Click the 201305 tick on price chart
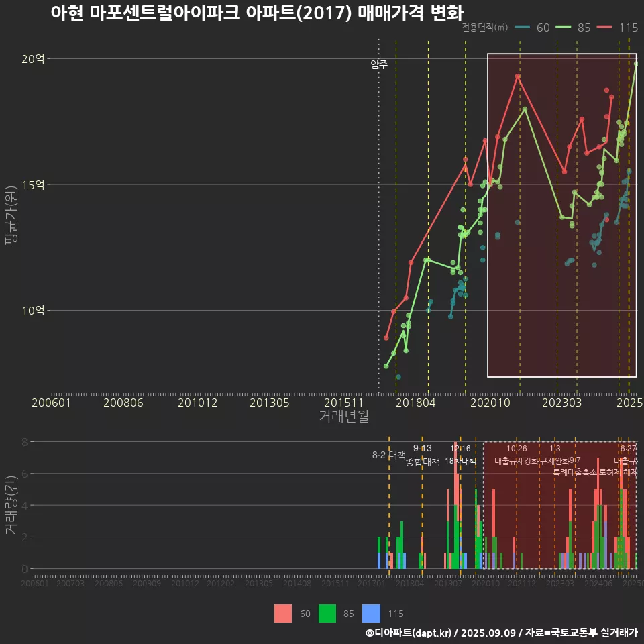This screenshot has height=644, width=644. pos(270,402)
